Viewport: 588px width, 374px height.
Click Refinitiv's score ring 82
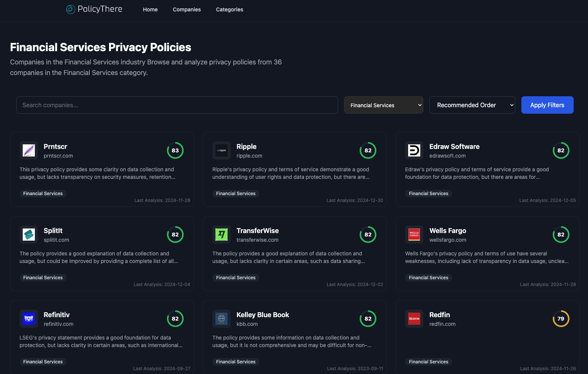(x=175, y=319)
